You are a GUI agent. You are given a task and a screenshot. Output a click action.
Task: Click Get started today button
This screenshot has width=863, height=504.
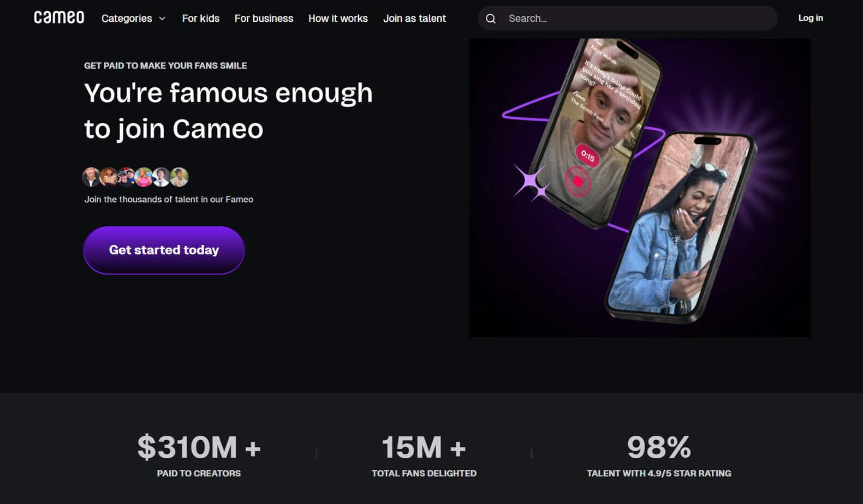point(164,250)
